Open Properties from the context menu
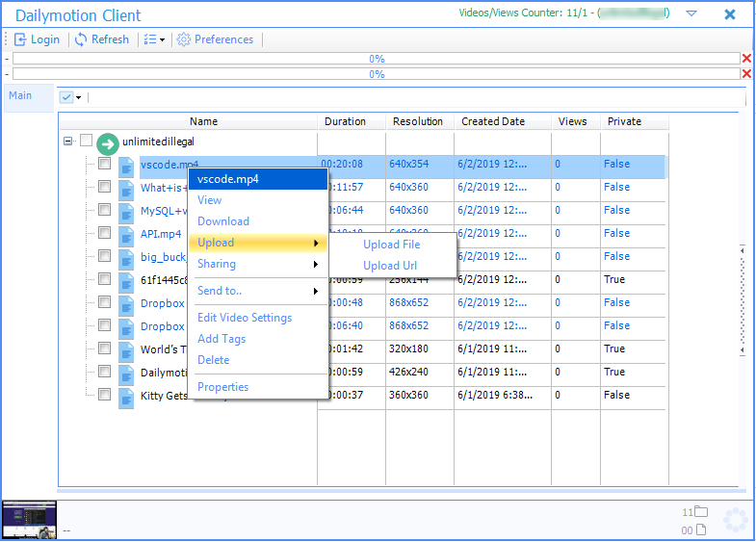The height and width of the screenshot is (542, 756). [x=222, y=387]
